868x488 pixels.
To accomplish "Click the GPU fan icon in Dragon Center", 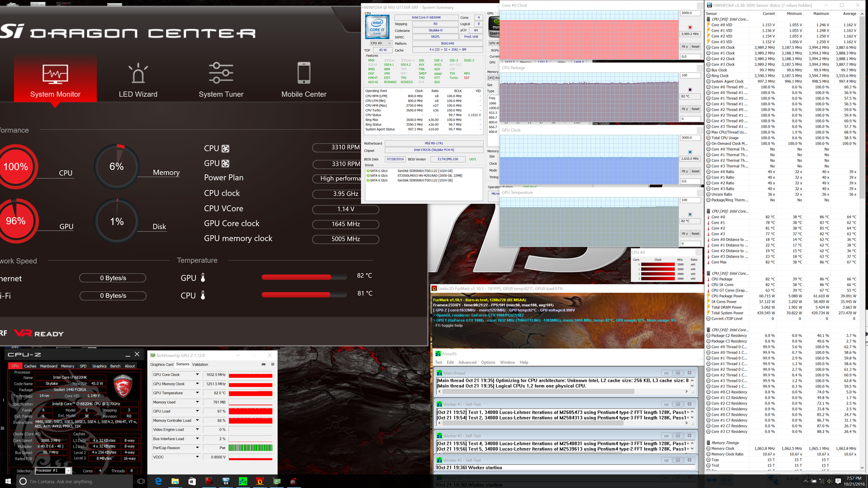I will tap(225, 164).
